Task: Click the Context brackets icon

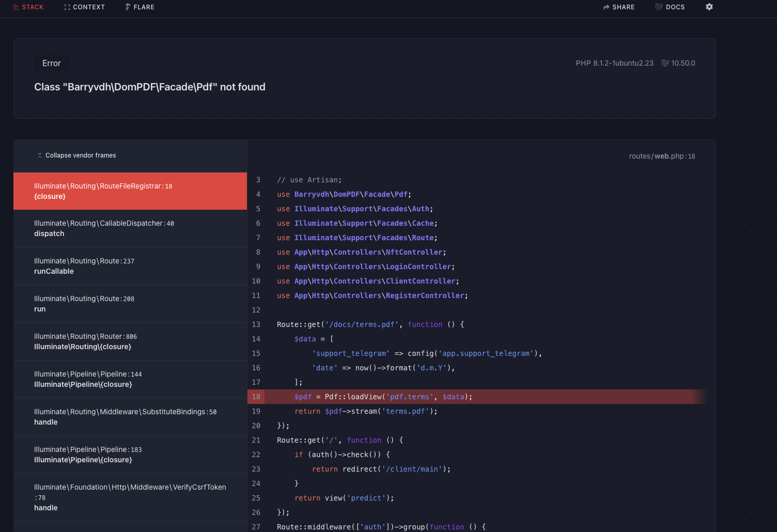Action: [x=67, y=7]
